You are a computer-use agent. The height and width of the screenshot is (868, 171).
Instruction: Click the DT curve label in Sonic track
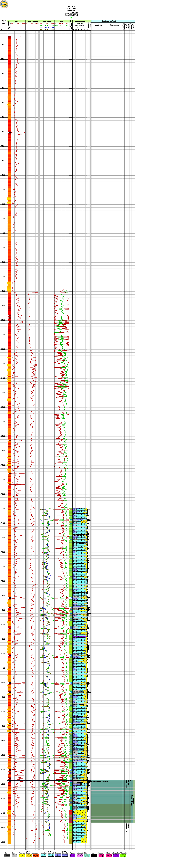point(61,25)
